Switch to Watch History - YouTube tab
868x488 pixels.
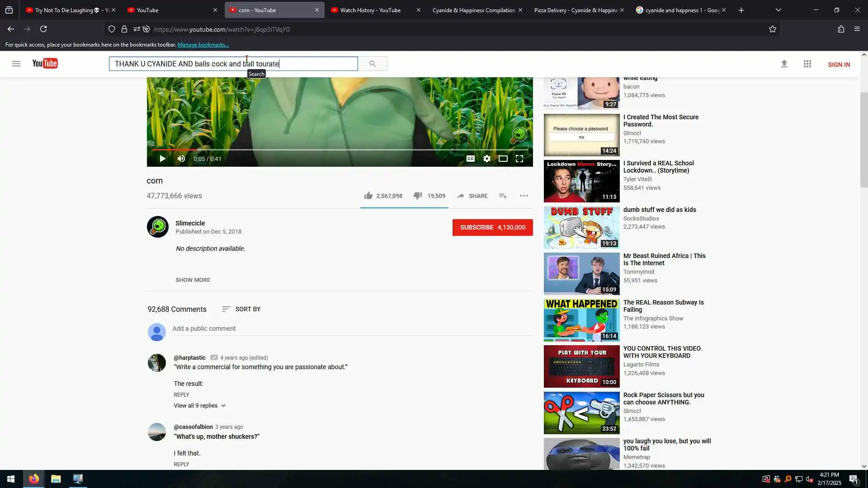pyautogui.click(x=370, y=10)
